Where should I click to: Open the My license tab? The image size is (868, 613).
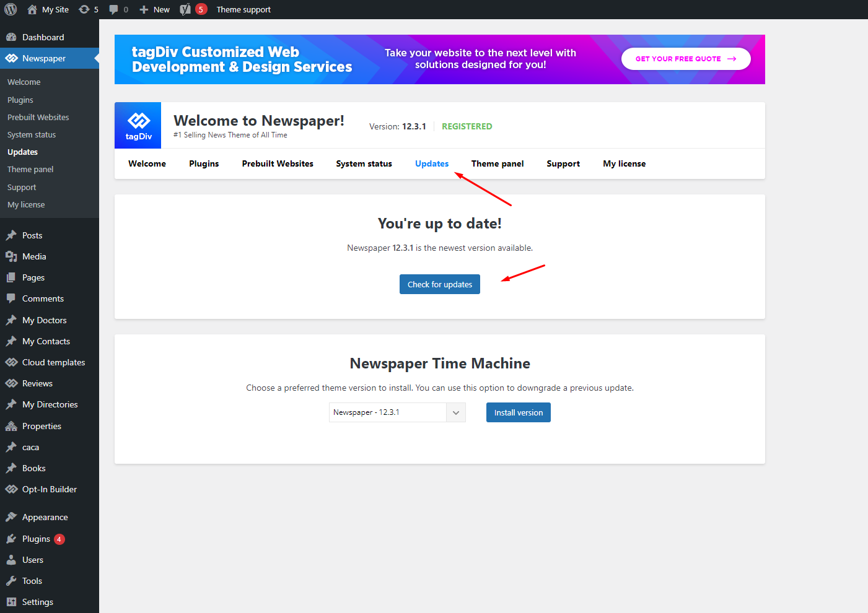tap(625, 163)
